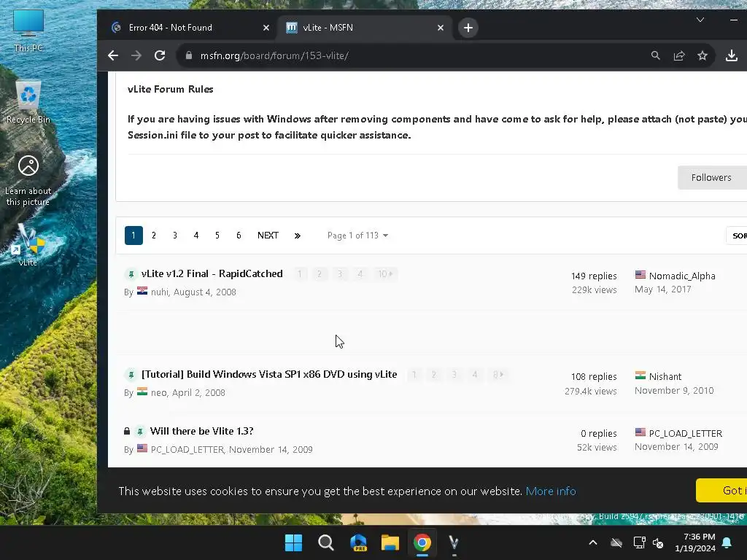This screenshot has height=560, width=747.
Task: View author nuhi's profile
Action: pyautogui.click(x=160, y=292)
